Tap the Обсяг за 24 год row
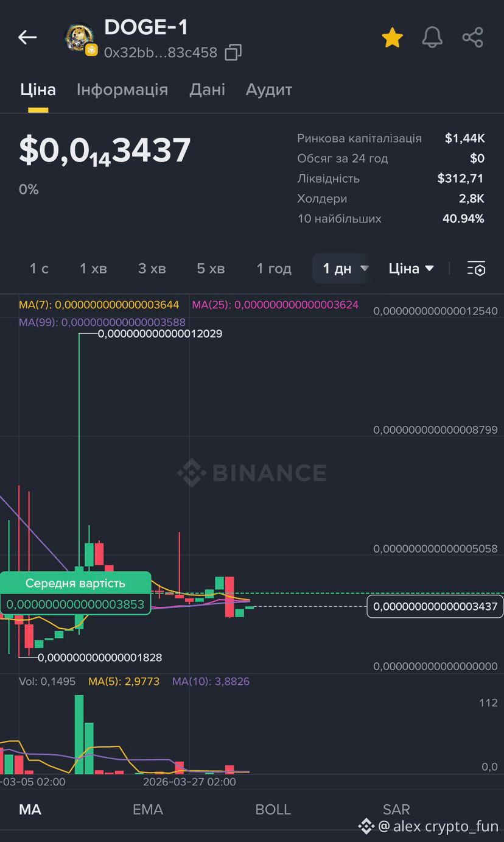The image size is (504, 842). (x=391, y=158)
